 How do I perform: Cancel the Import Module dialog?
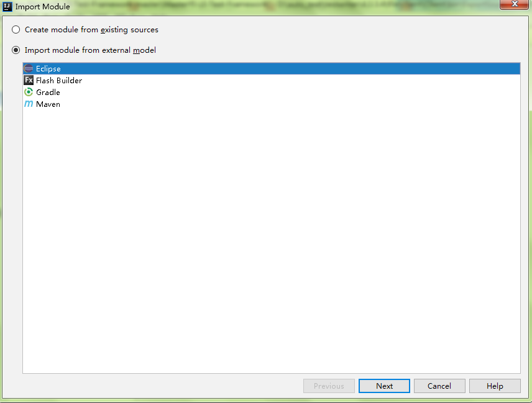click(x=439, y=386)
